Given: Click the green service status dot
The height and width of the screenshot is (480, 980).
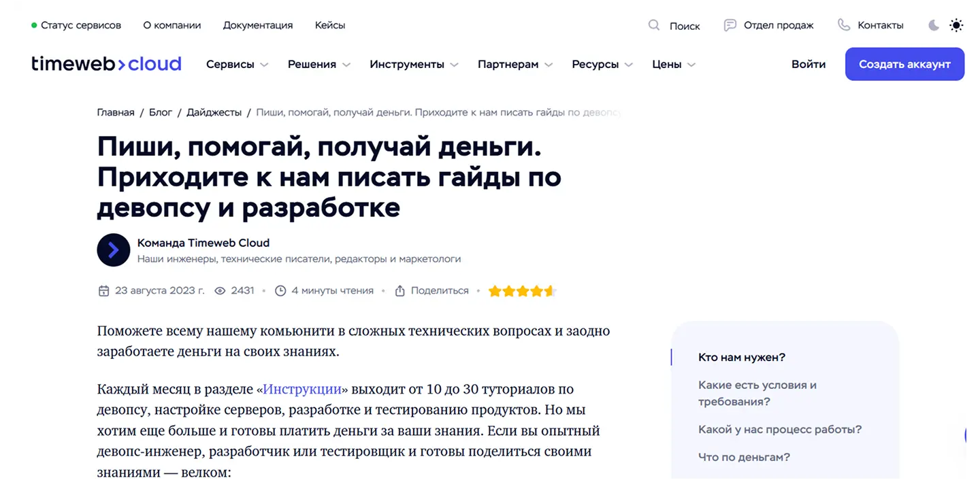Looking at the screenshot, I should (34, 25).
